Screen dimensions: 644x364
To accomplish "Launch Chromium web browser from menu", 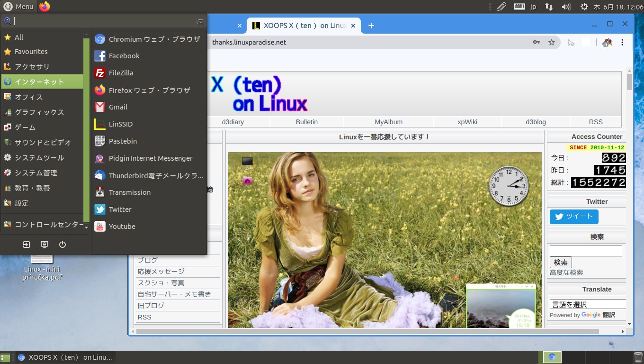I will click(x=148, y=39).
